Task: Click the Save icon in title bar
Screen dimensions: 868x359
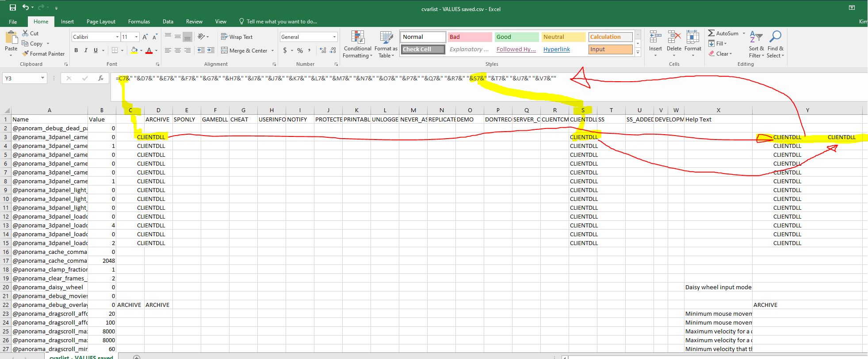Action: click(x=12, y=8)
